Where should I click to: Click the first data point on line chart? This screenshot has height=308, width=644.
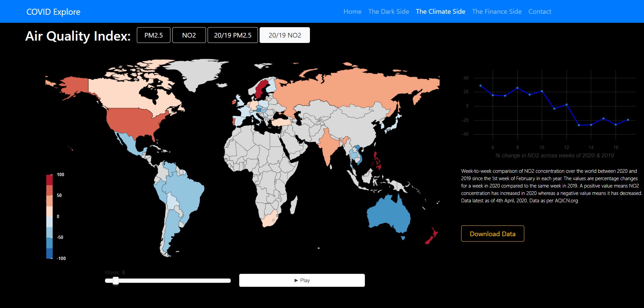(480, 86)
